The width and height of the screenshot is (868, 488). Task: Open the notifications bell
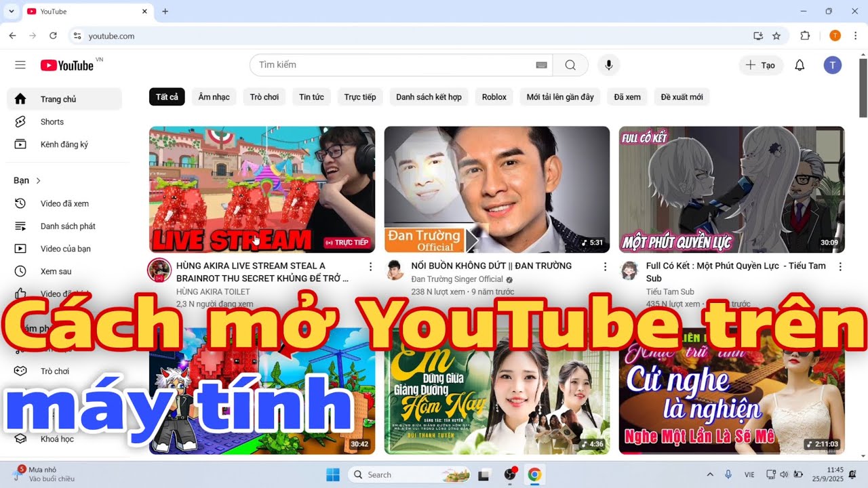(x=800, y=65)
